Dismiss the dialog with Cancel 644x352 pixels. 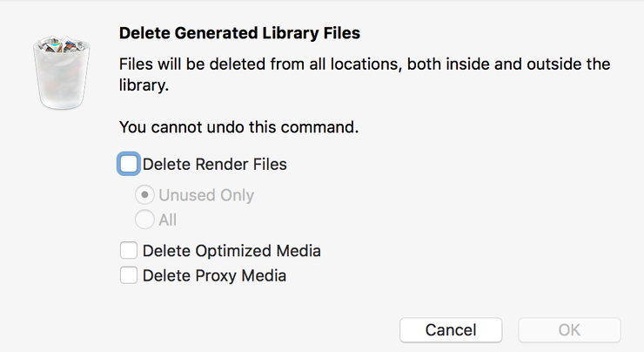[451, 330]
